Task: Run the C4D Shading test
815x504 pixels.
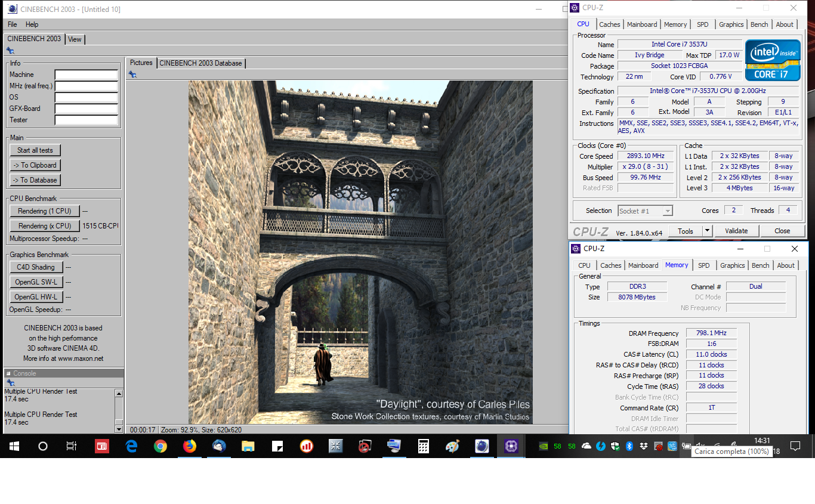Action: [x=36, y=267]
